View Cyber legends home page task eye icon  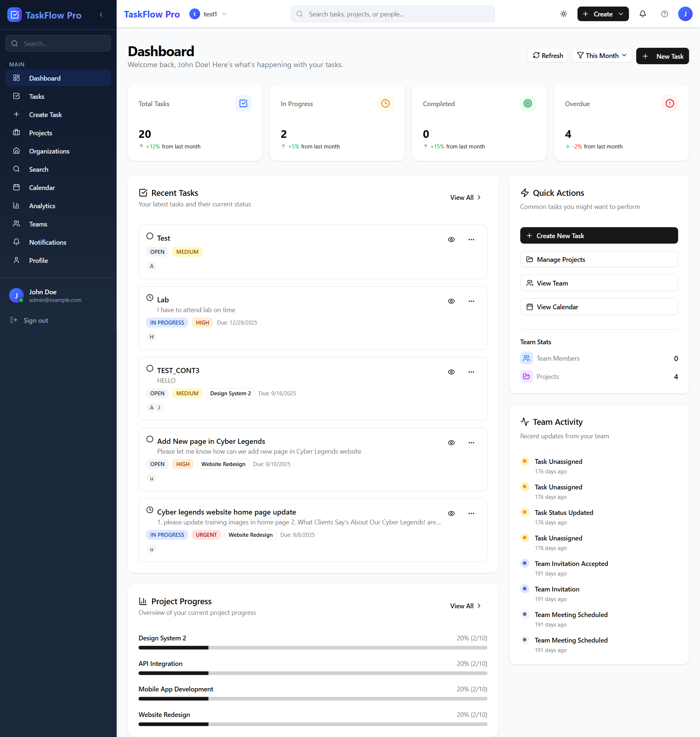pyautogui.click(x=451, y=513)
